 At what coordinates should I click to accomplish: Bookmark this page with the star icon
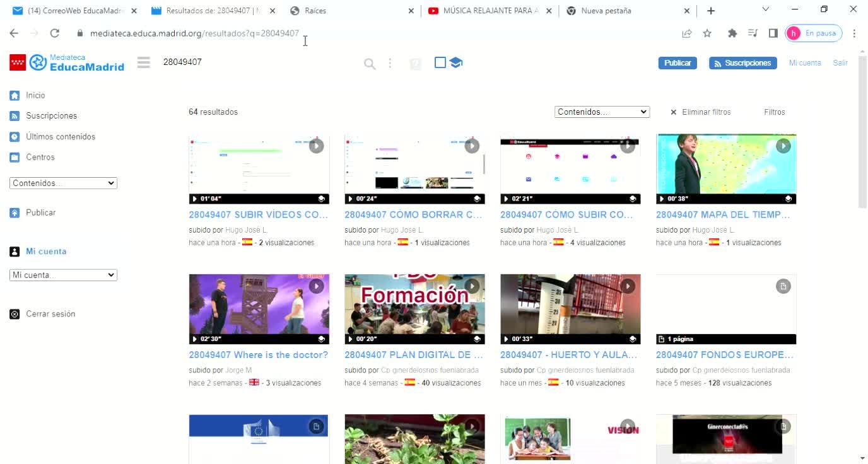tap(707, 33)
